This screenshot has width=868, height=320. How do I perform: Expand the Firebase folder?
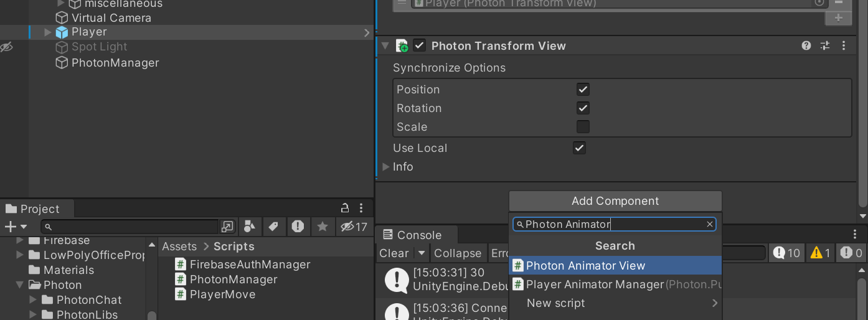(x=20, y=240)
